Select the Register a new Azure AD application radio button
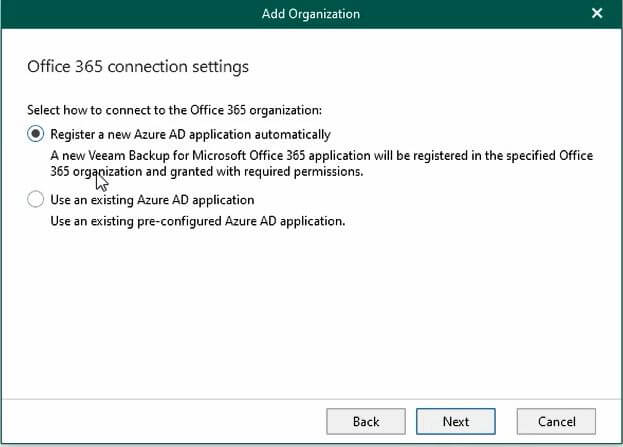Image resolution: width=623 pixels, height=447 pixels. 36,134
